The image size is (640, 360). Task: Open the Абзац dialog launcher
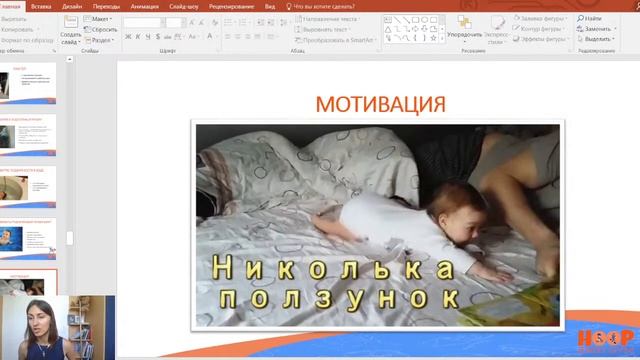tap(378, 51)
